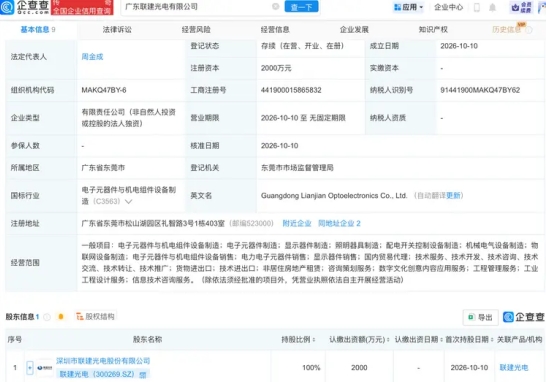
Task: Open notifications bell icon
Action: click(492, 7)
